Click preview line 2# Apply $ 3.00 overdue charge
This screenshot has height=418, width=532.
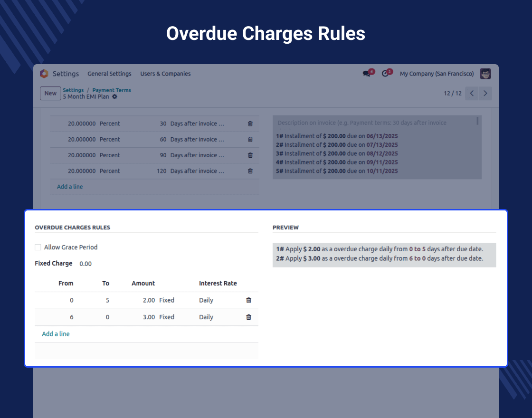coord(380,258)
